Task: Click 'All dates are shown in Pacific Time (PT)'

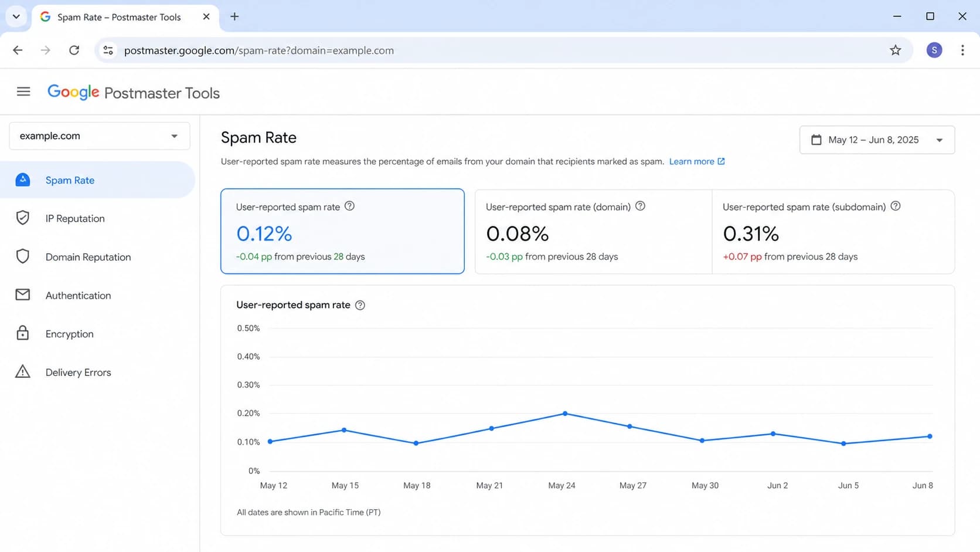Action: (x=309, y=512)
